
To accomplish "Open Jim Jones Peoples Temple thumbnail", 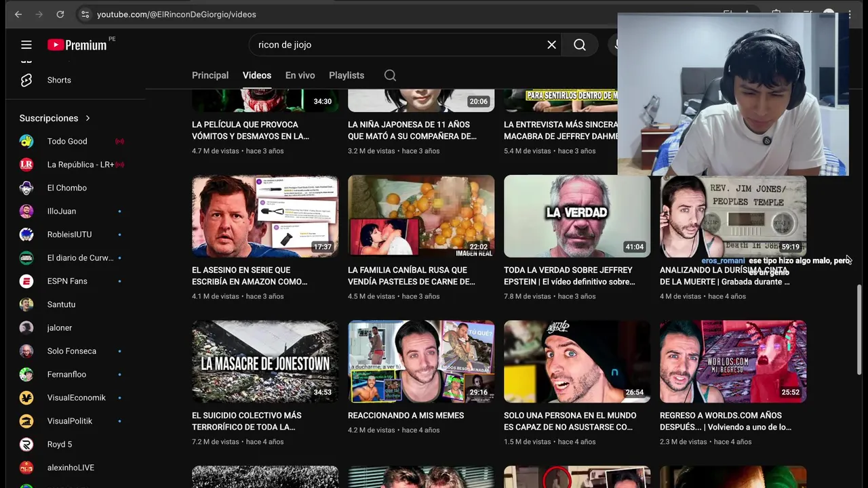I will pyautogui.click(x=733, y=216).
